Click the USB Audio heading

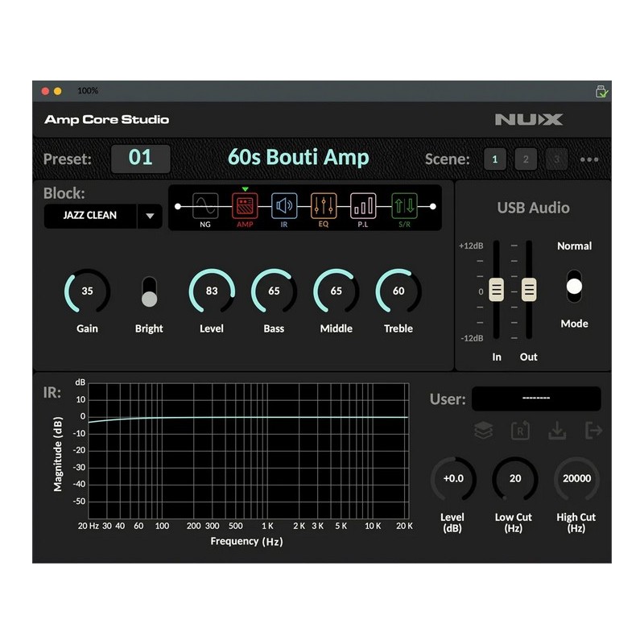tap(533, 208)
